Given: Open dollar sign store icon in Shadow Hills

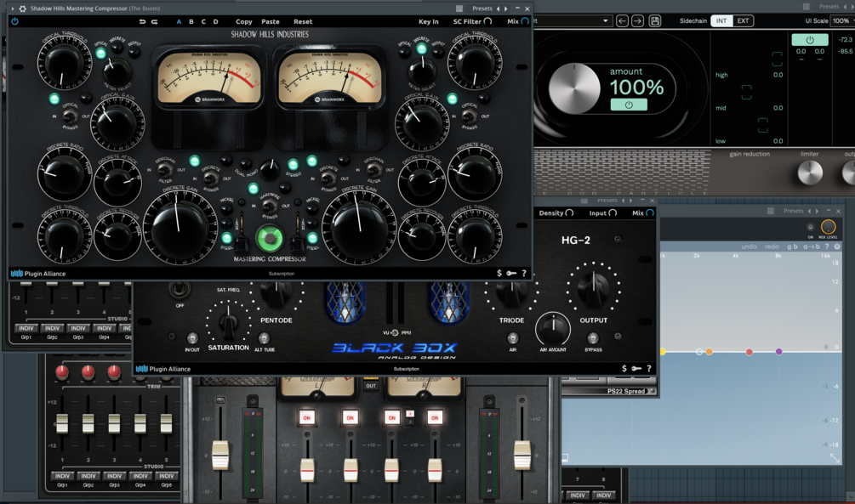Looking at the screenshot, I should tap(499, 273).
